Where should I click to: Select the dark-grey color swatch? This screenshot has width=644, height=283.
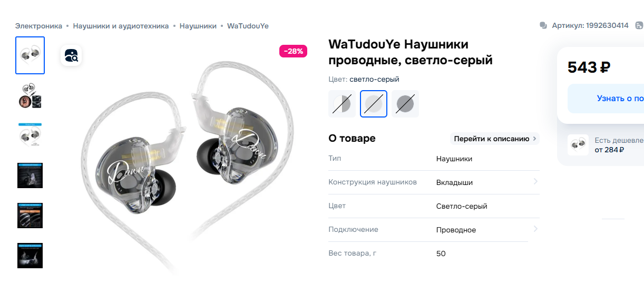click(405, 104)
